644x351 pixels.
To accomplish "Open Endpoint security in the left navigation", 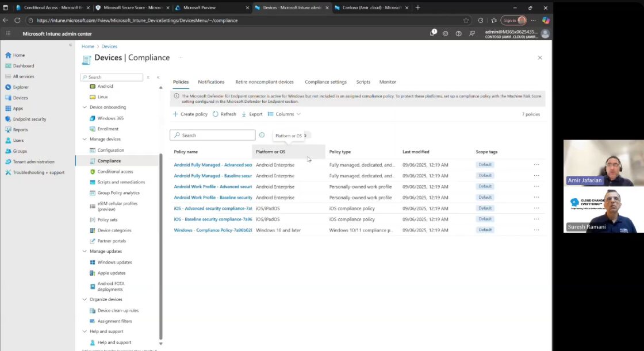I will coord(29,119).
